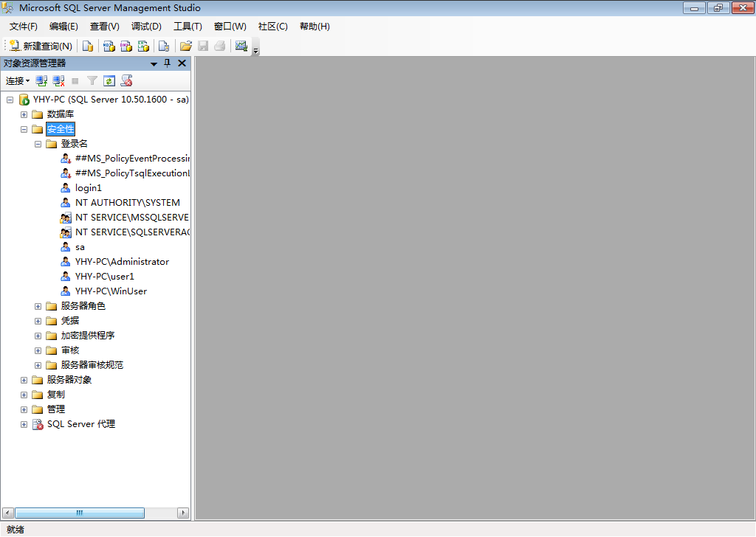Click the SQL Server 代理 agent icon
Image resolution: width=756 pixels, height=537 pixels.
tap(38, 424)
